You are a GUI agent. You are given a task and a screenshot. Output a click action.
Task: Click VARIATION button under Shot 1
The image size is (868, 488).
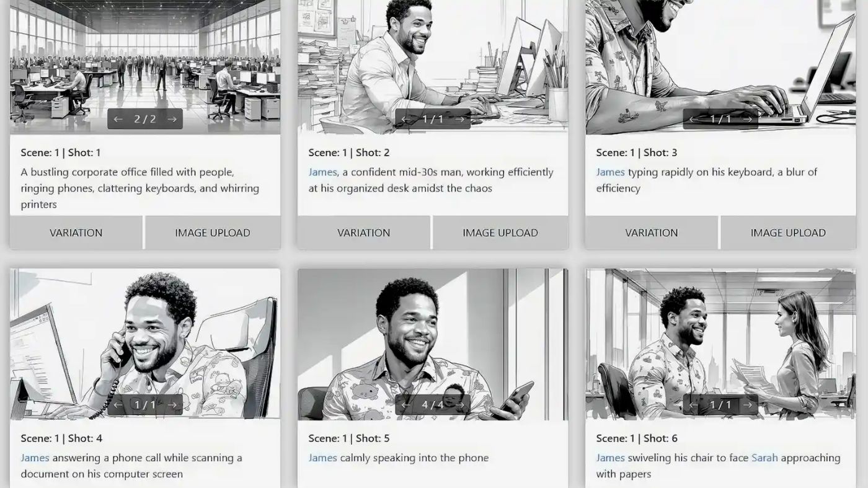76,233
